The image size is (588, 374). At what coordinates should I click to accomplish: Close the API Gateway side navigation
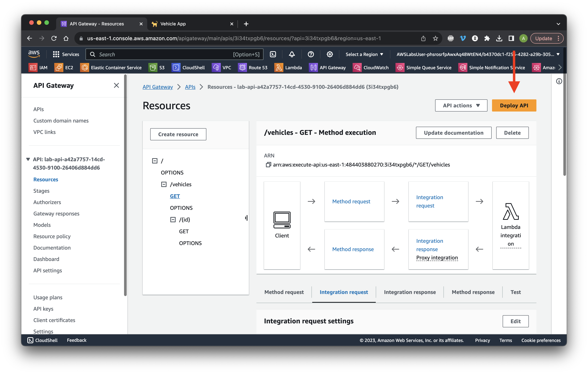click(116, 86)
